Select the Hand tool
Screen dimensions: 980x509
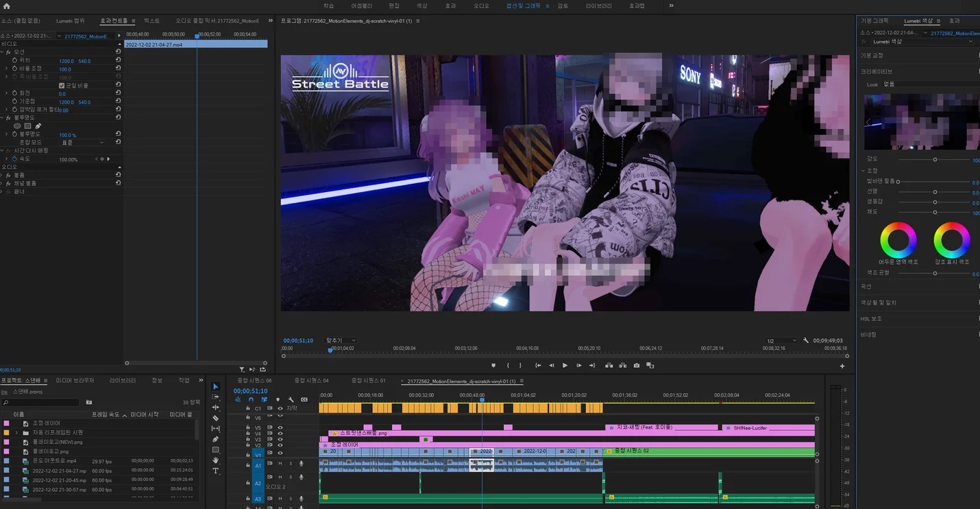click(x=215, y=460)
